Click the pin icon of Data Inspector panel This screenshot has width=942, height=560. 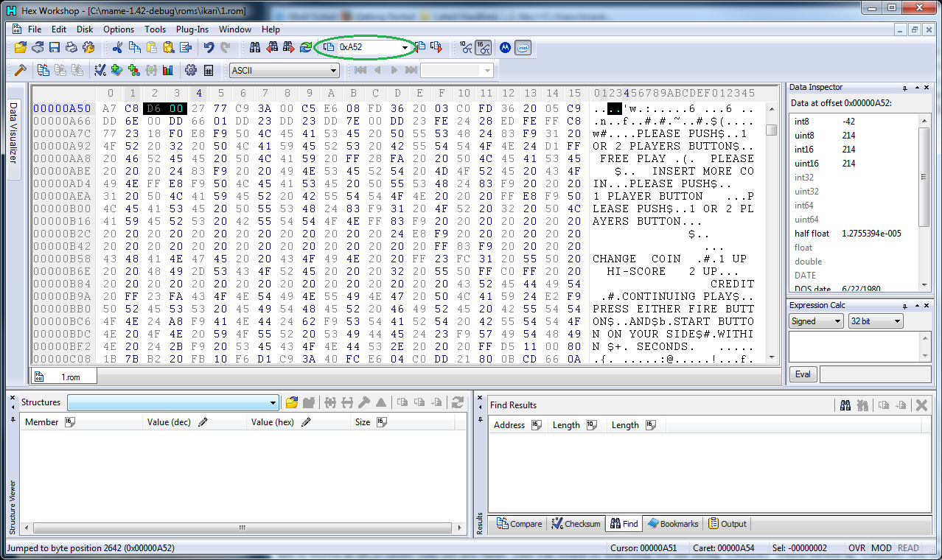click(x=905, y=88)
